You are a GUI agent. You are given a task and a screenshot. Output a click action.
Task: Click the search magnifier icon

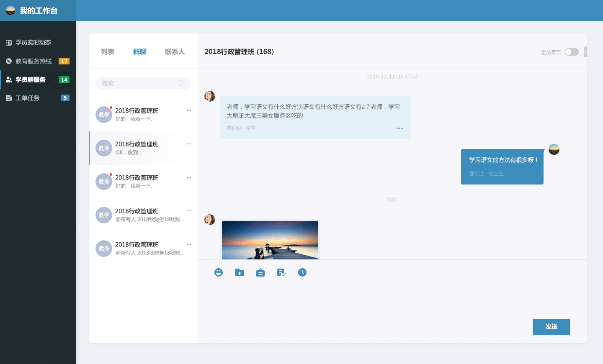click(x=181, y=83)
